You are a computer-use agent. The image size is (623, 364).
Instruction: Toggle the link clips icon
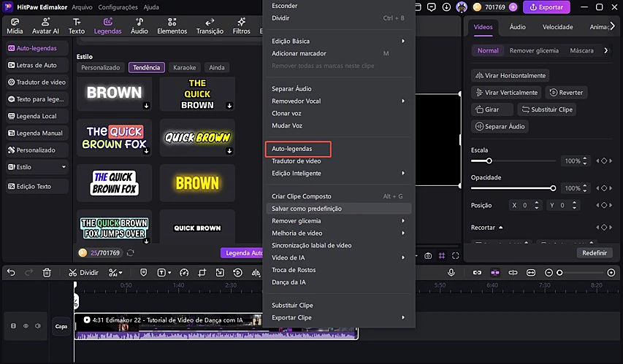click(x=477, y=272)
